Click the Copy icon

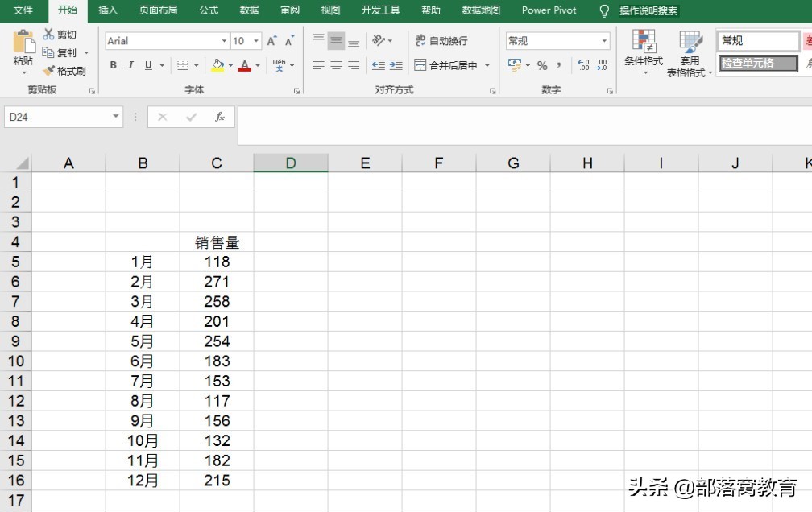pyautogui.click(x=48, y=52)
